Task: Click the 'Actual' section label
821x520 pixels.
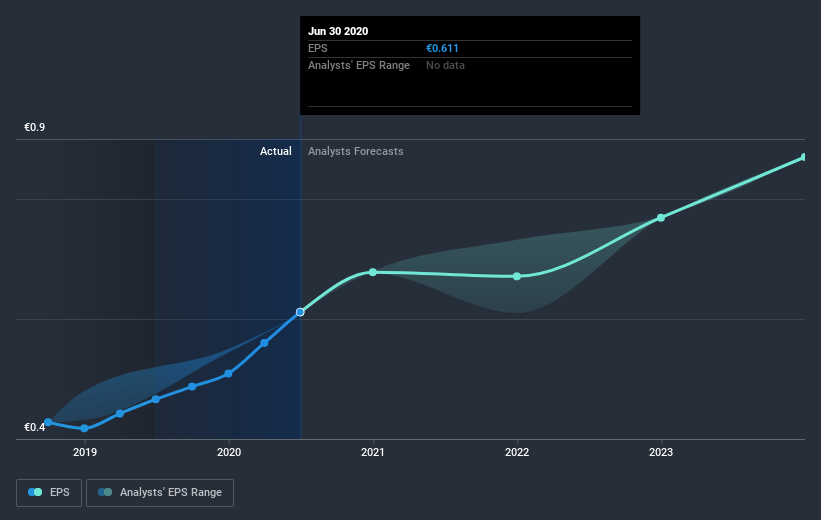Action: tap(275, 151)
